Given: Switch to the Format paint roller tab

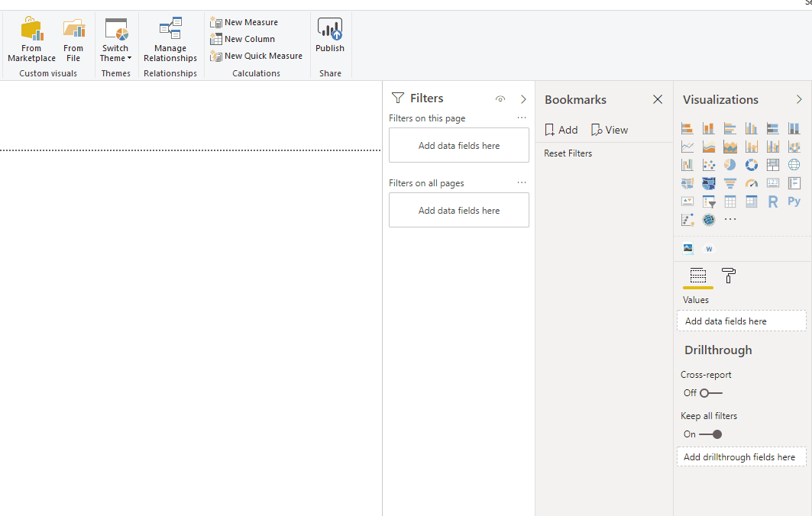Looking at the screenshot, I should coord(728,276).
